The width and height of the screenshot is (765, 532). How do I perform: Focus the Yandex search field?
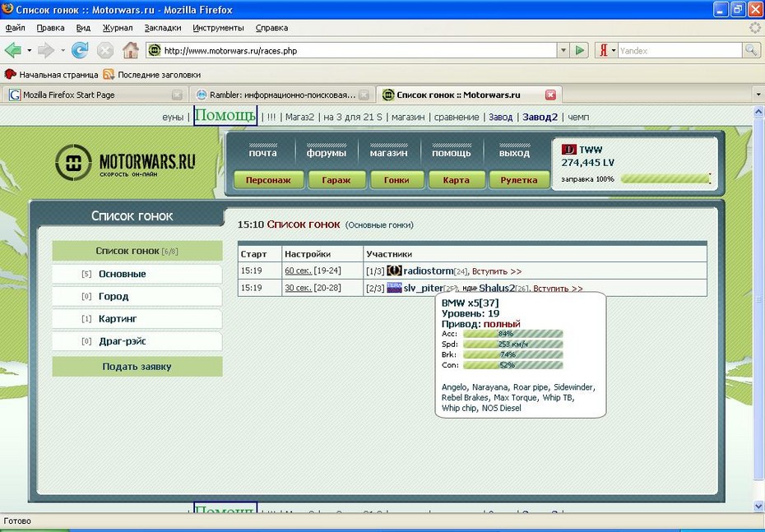pyautogui.click(x=680, y=50)
